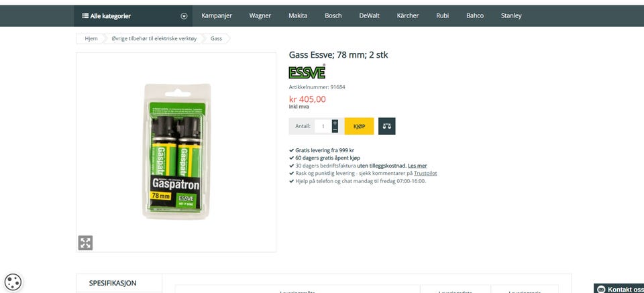The height and width of the screenshot is (293, 644).
Task: Switch to the SPESIFIKASJON tab
Action: [113, 283]
